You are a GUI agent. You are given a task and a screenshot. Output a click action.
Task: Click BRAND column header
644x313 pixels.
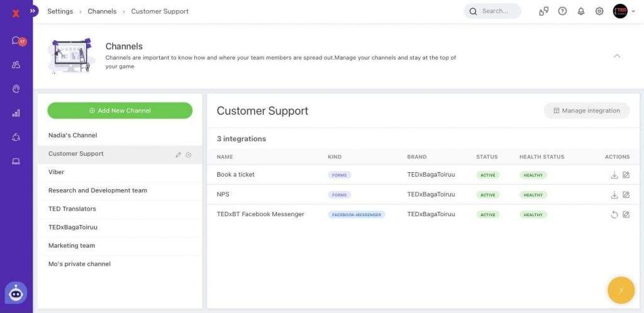click(416, 156)
